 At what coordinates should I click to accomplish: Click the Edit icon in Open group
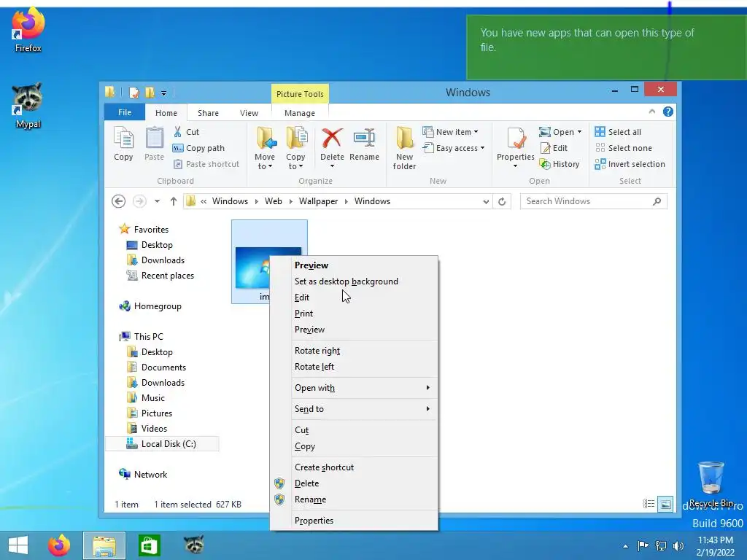tap(545, 148)
